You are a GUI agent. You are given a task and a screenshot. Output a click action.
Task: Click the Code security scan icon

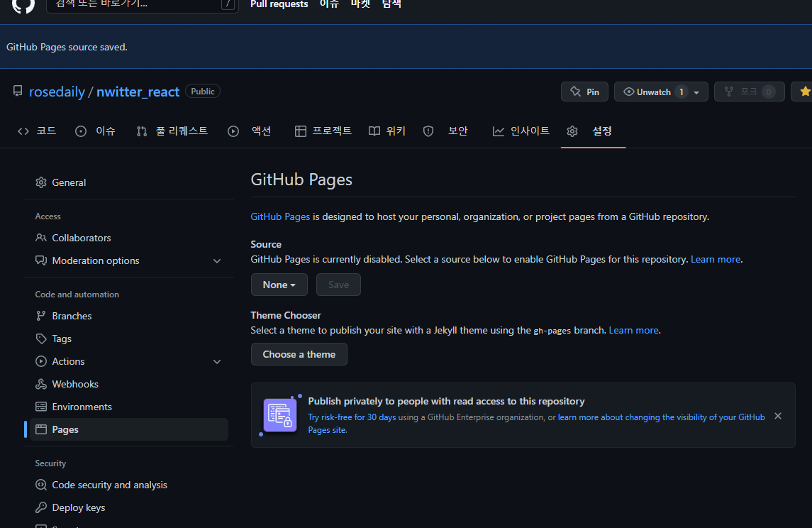click(x=41, y=485)
